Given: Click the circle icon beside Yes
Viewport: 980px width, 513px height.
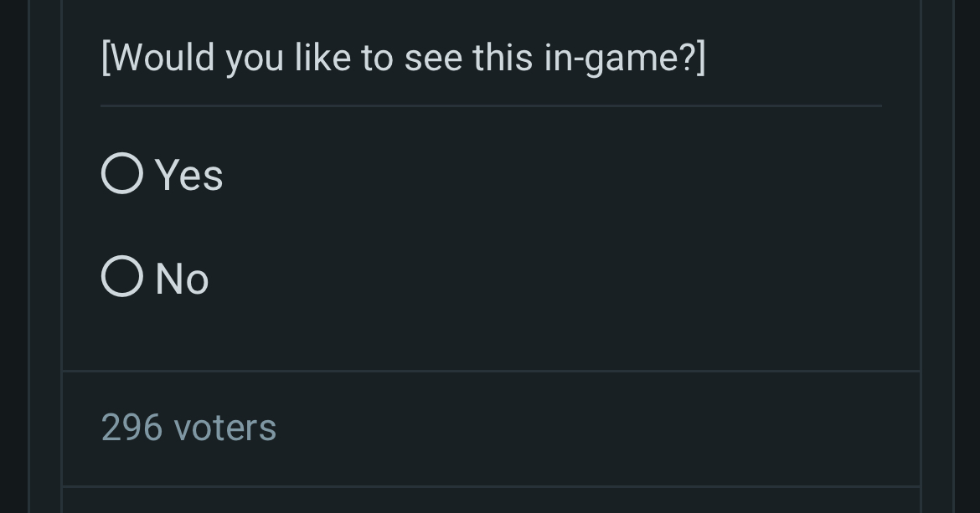Looking at the screenshot, I should click(x=122, y=174).
